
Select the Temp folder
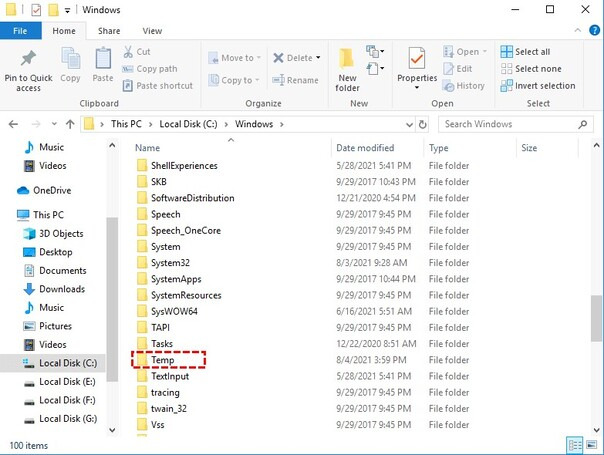[x=156, y=360]
